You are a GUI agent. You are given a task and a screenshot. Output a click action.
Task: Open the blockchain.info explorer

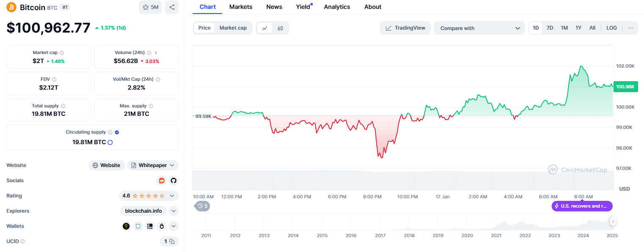144,211
